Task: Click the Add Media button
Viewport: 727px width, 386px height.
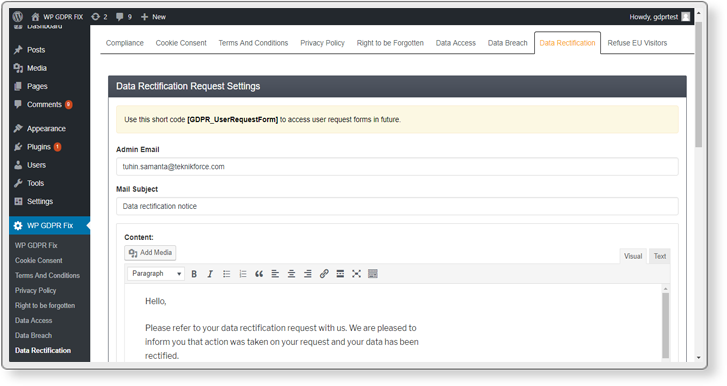Action: (x=150, y=253)
